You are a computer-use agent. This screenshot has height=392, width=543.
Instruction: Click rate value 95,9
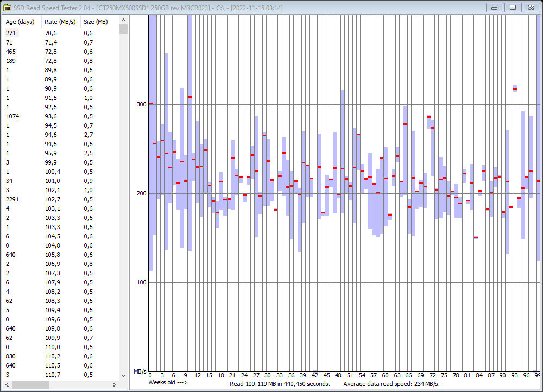pos(51,154)
